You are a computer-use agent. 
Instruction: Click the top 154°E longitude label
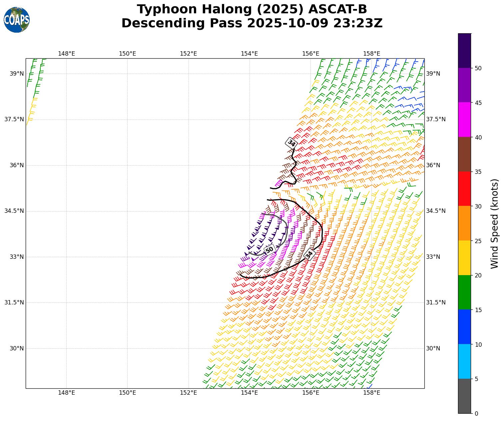point(250,54)
